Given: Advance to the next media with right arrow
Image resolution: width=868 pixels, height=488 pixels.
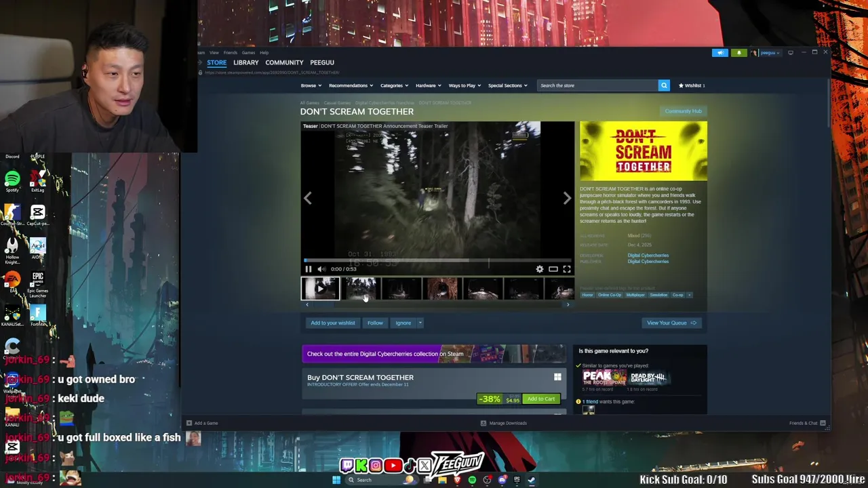Looking at the screenshot, I should point(567,198).
